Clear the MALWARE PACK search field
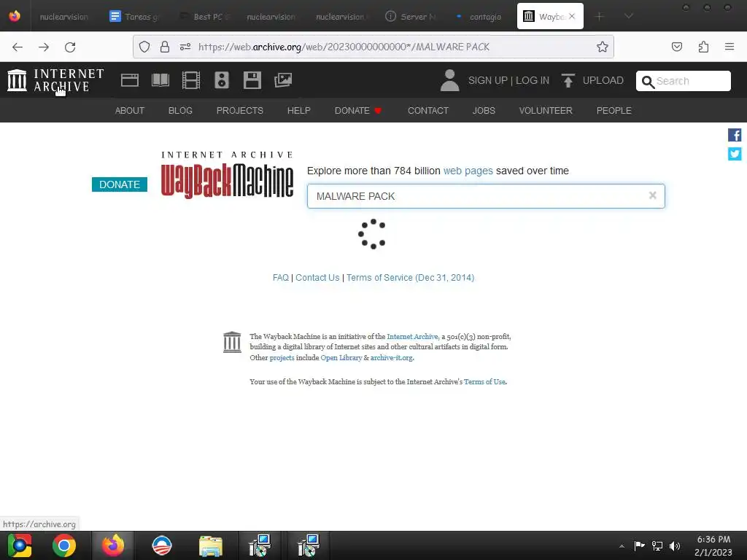 [653, 195]
